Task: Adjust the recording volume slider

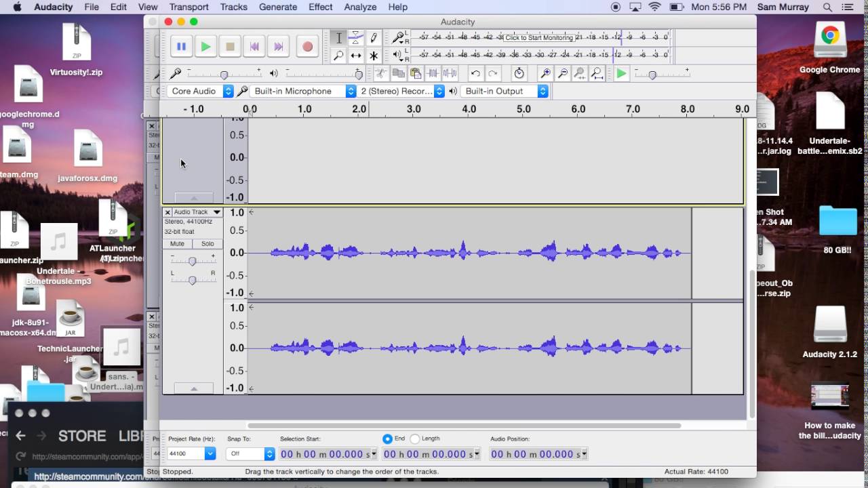Action: coord(224,74)
